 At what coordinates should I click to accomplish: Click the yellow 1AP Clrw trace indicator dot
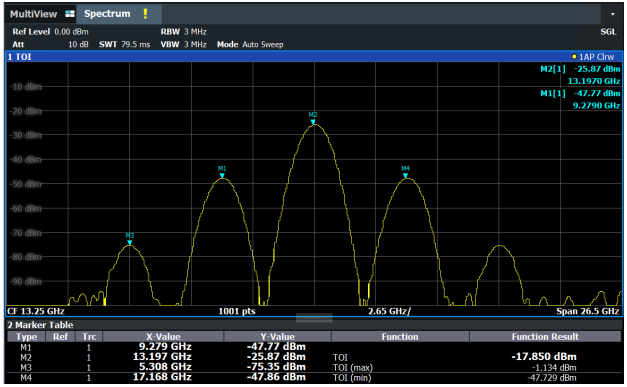click(x=574, y=57)
